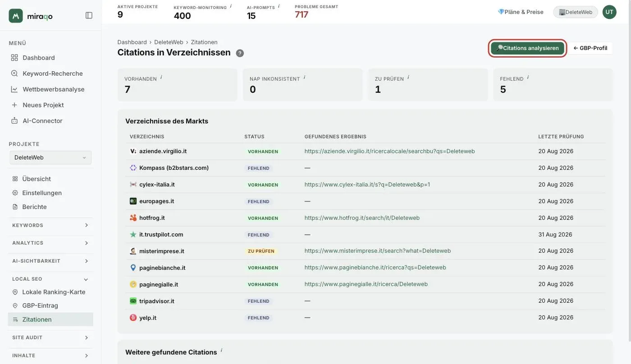Image resolution: width=631 pixels, height=364 pixels.
Task: Go back to the GBP-Profil
Action: tap(590, 48)
